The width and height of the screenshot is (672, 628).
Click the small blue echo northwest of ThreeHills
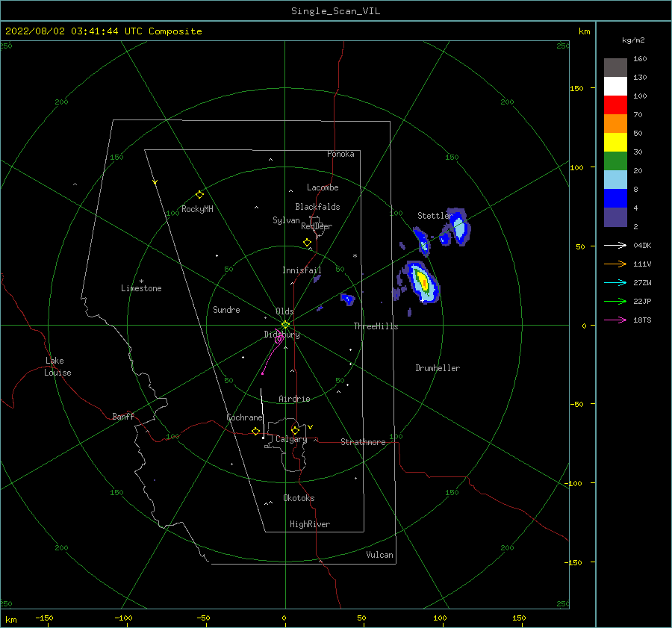pyautogui.click(x=347, y=299)
